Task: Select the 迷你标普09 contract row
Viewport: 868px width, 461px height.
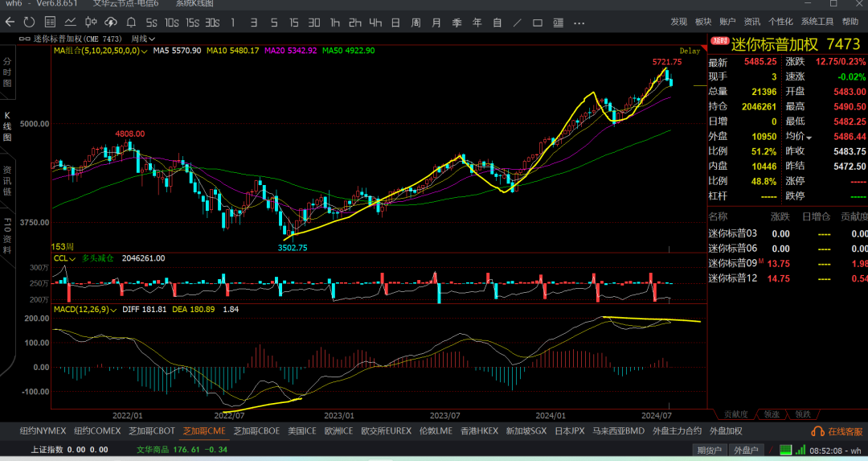Action: 788,263
